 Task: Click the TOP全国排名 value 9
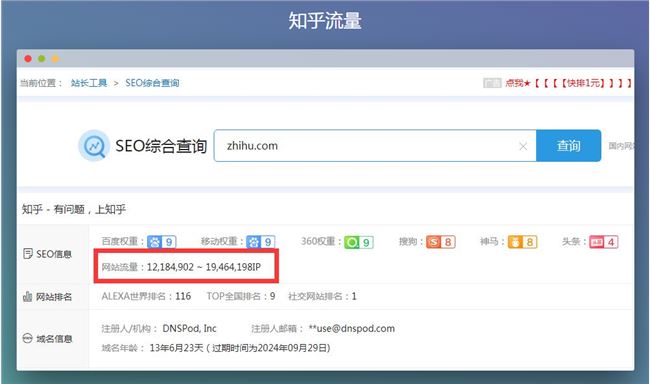tap(272, 296)
